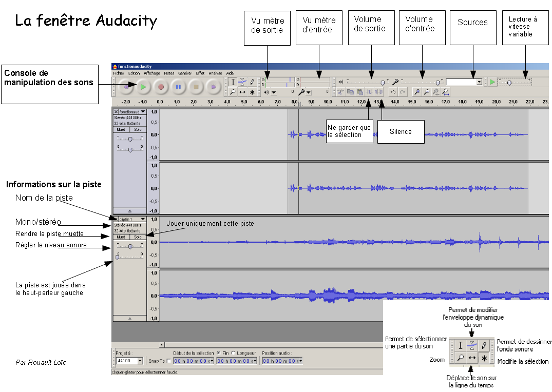The width and height of the screenshot is (552, 392).
Task: Select the Longueur radio button
Action: [x=233, y=353]
